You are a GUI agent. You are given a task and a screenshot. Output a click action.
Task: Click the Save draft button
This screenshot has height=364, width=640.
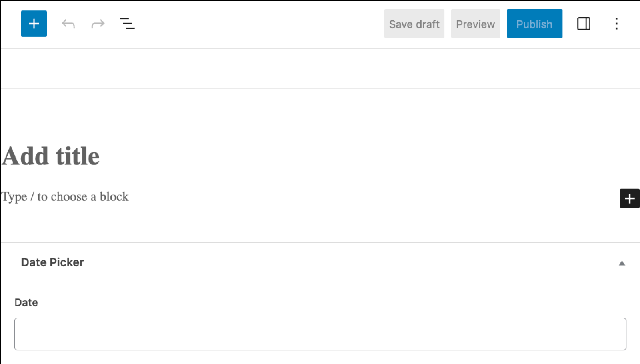coord(414,24)
